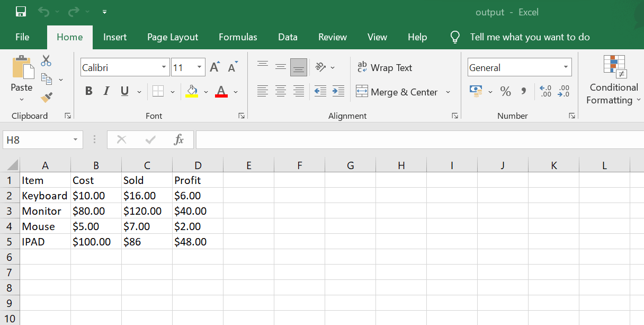The image size is (644, 325).
Task: Select cell D5 containing $48.00
Action: click(198, 242)
